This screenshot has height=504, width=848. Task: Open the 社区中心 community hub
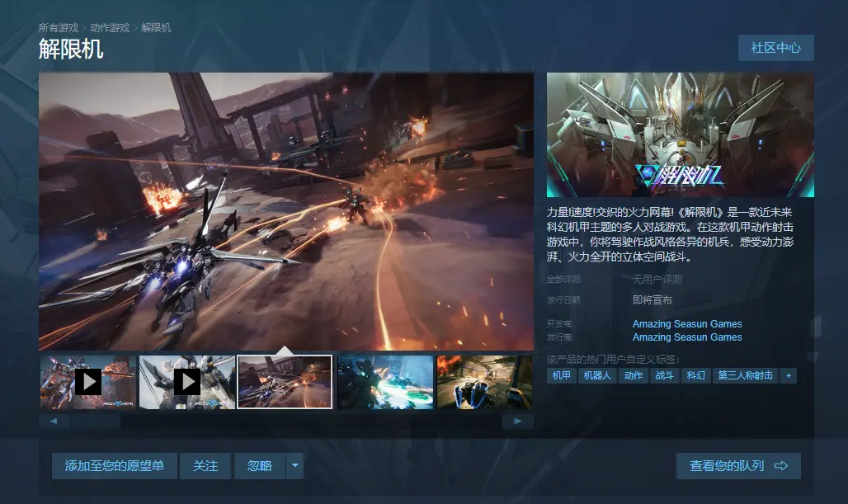776,48
